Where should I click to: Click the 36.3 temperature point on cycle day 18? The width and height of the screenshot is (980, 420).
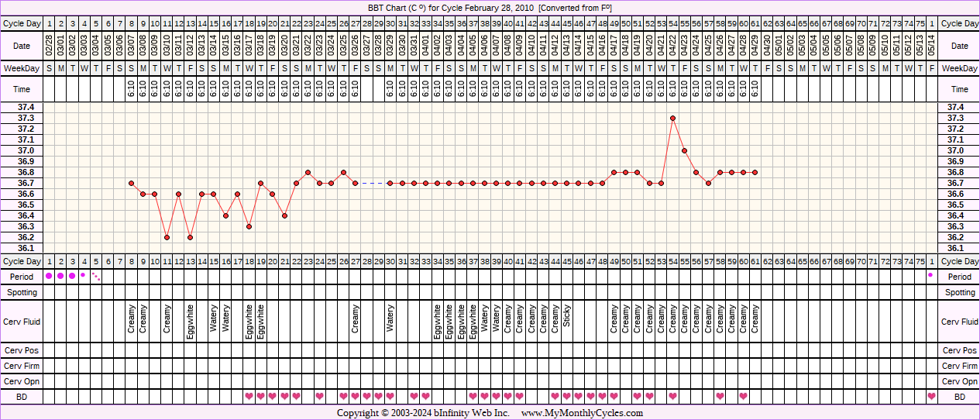[249, 226]
